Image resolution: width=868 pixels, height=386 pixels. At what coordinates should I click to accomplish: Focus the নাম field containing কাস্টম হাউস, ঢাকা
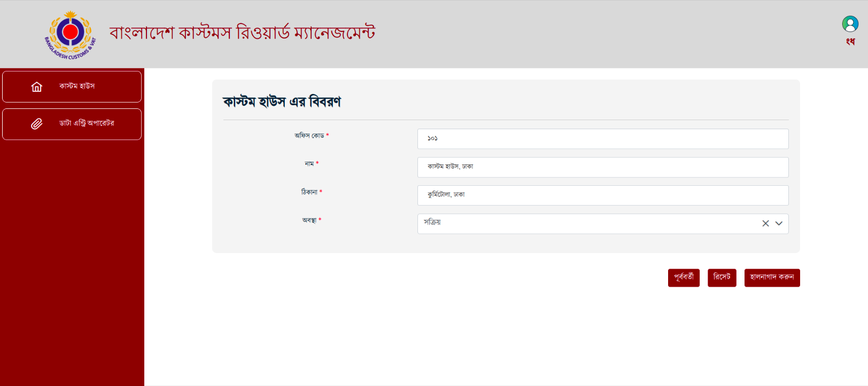[603, 167]
